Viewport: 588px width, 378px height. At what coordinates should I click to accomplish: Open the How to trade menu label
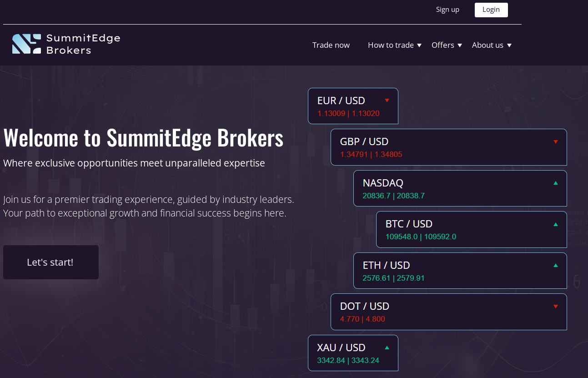[x=391, y=45]
